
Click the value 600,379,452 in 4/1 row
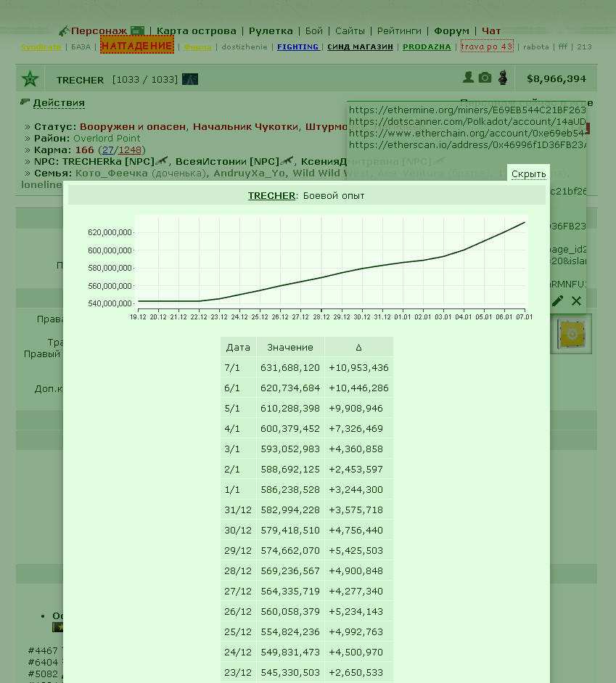(290, 429)
